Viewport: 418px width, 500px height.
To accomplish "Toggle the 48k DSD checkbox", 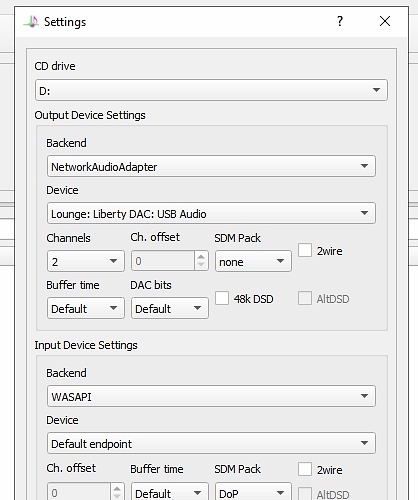I will (222, 298).
